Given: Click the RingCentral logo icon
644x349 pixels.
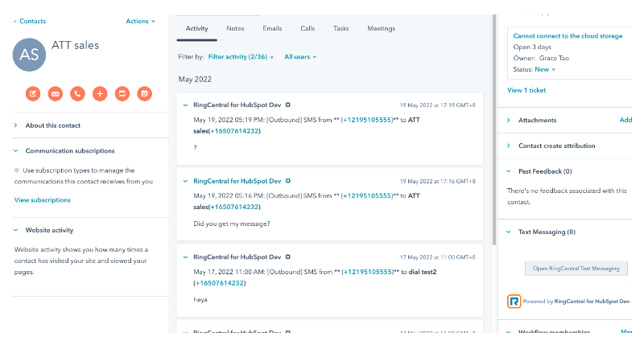Looking at the screenshot, I should click(x=514, y=302).
